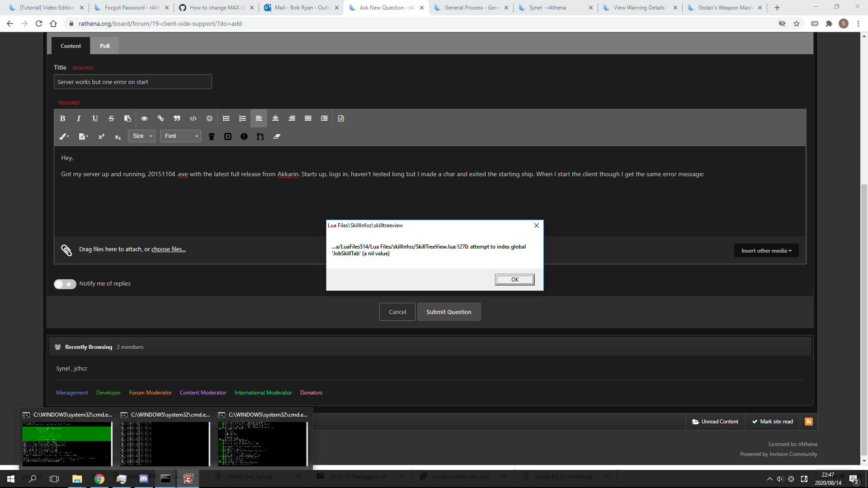The image size is (868, 488).
Task: Select the Italic formatting icon
Action: [79, 118]
